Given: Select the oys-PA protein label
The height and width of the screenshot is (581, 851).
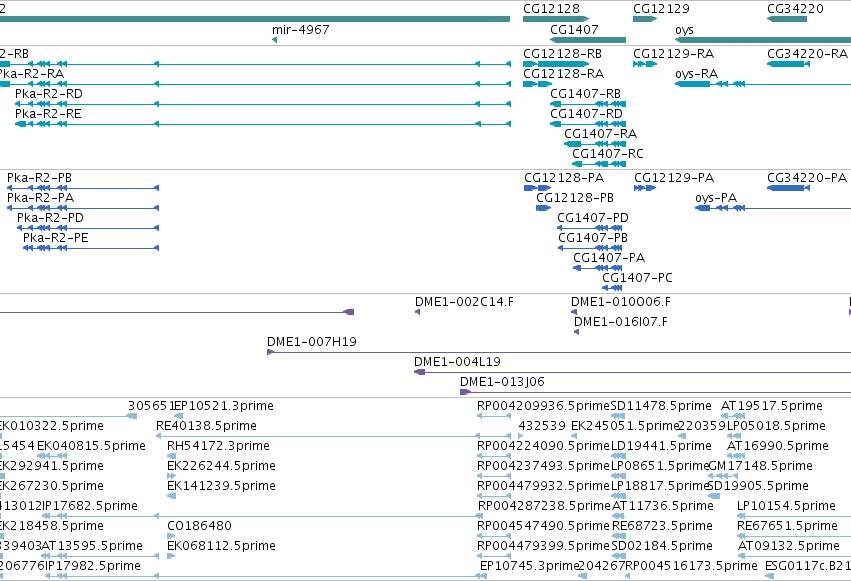Looking at the screenshot, I should tap(716, 198).
